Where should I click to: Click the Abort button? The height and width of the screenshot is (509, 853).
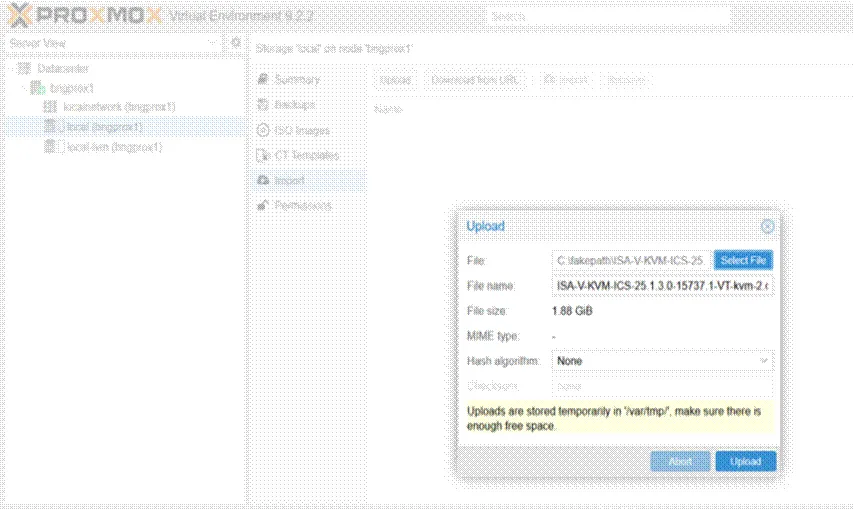pos(680,462)
